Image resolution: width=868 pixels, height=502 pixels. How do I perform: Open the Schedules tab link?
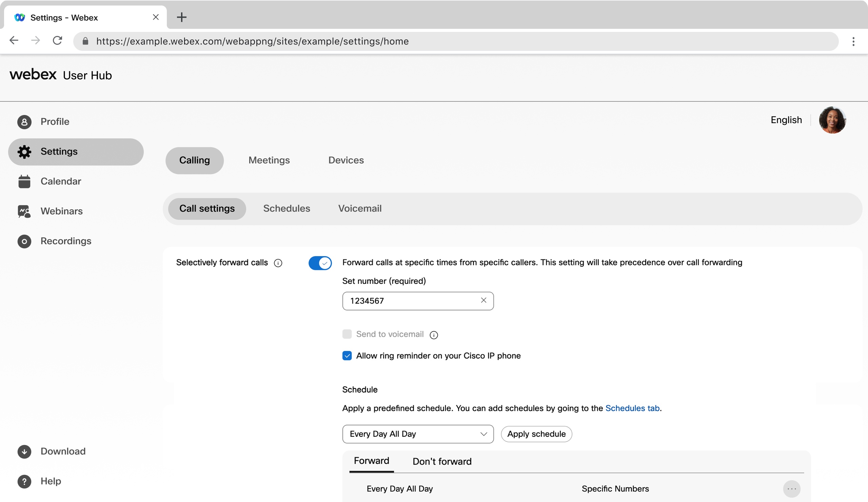click(x=632, y=408)
